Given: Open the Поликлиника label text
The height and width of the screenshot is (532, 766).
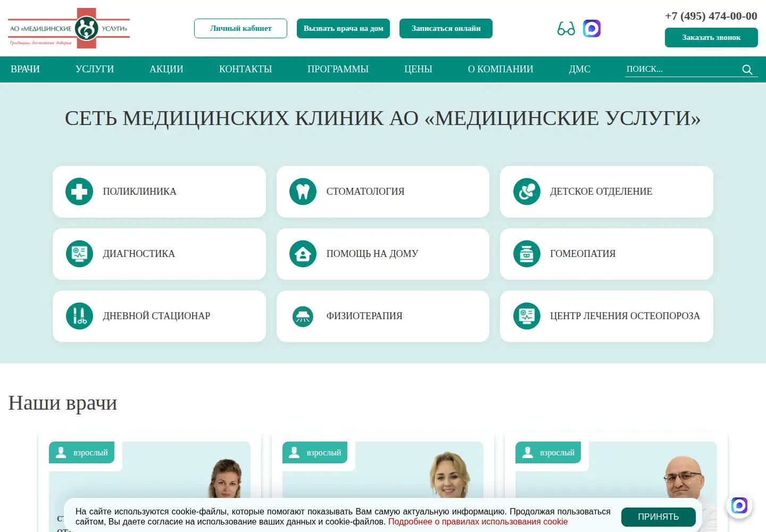Looking at the screenshot, I should coord(139,192).
